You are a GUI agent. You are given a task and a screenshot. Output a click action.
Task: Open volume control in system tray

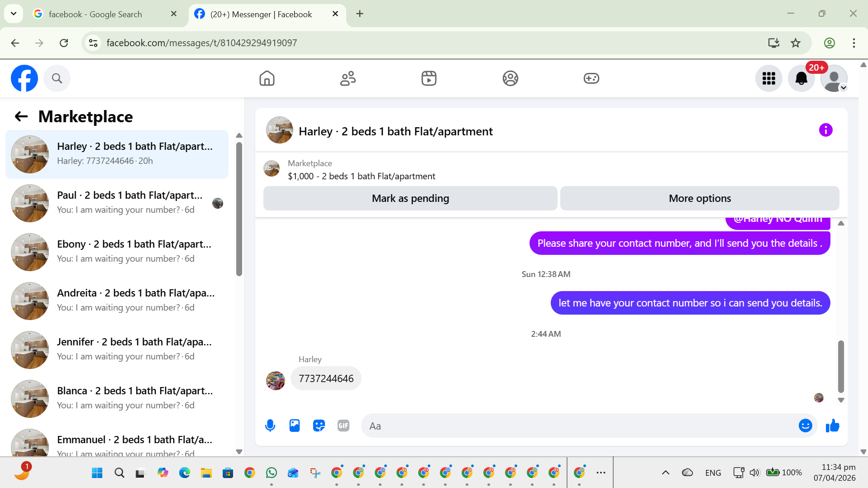(754, 473)
